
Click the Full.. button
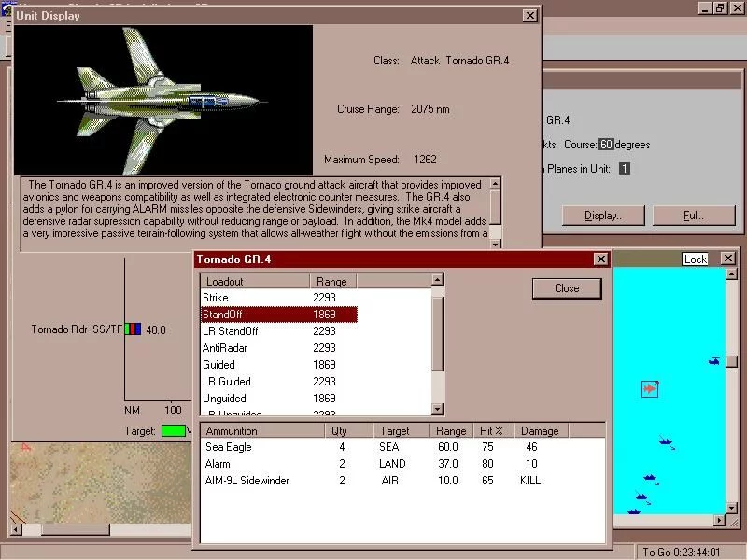coord(694,216)
